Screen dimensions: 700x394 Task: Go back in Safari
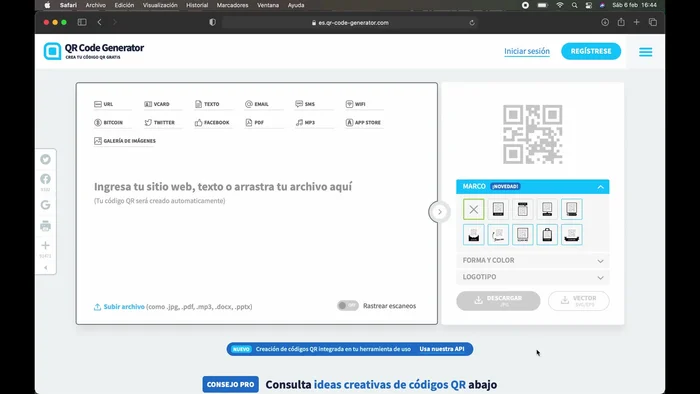[x=100, y=22]
